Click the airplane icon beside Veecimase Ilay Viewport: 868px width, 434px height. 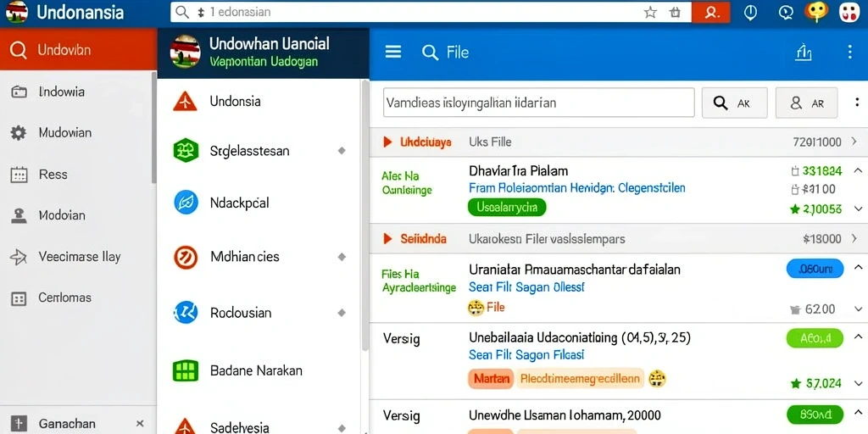point(19,257)
